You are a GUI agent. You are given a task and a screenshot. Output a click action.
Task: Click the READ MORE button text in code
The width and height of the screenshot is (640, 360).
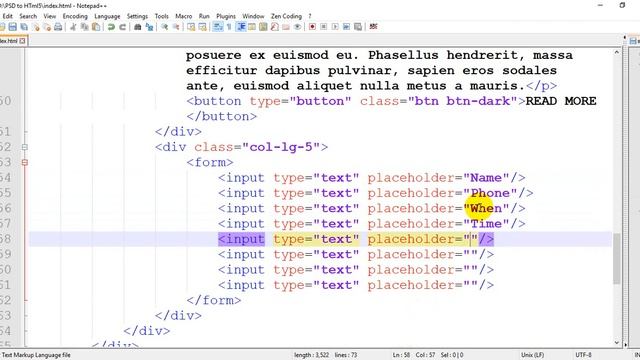point(561,101)
